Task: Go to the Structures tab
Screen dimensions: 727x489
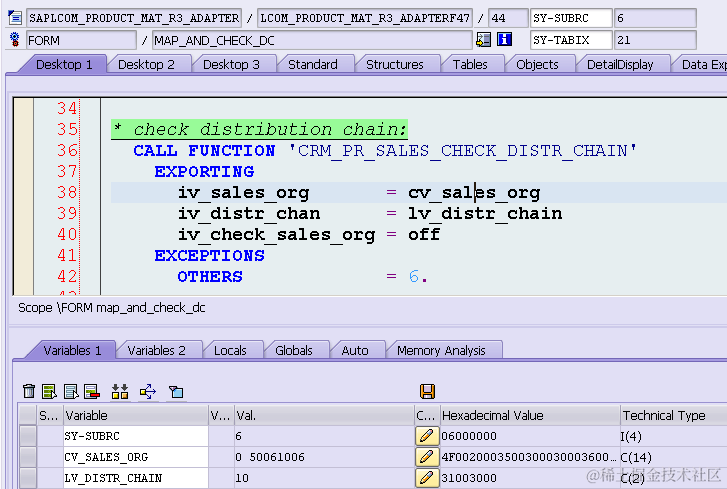Action: (395, 64)
